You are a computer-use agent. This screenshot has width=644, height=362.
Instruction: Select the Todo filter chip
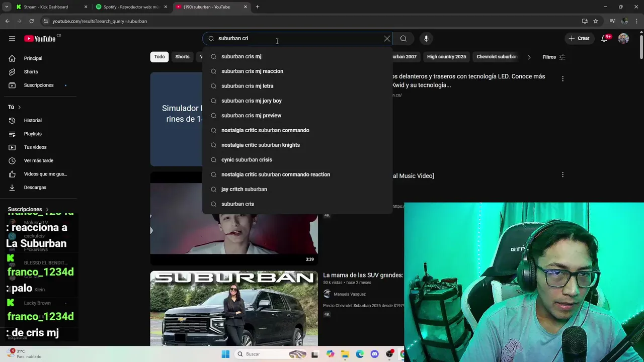159,57
